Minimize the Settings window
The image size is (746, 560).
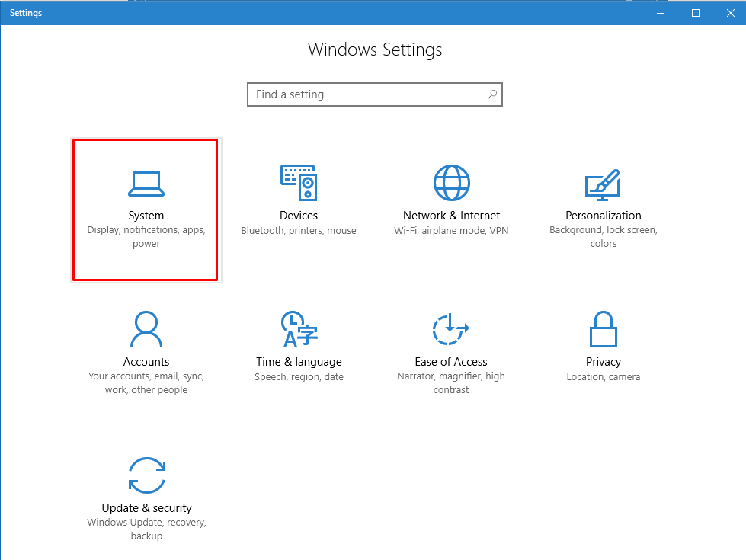(661, 13)
